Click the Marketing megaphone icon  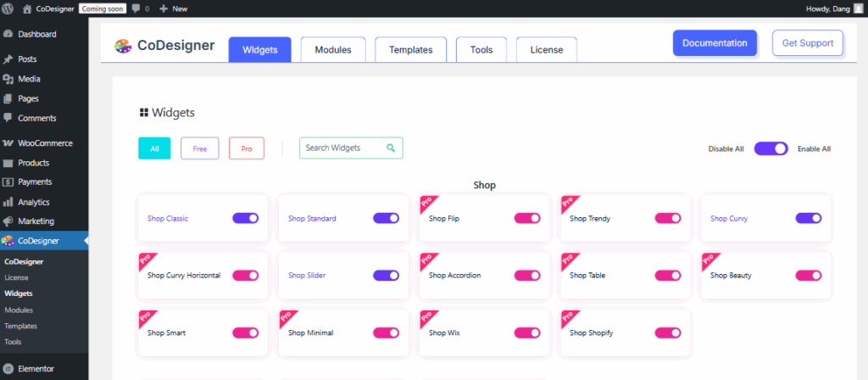coord(8,221)
